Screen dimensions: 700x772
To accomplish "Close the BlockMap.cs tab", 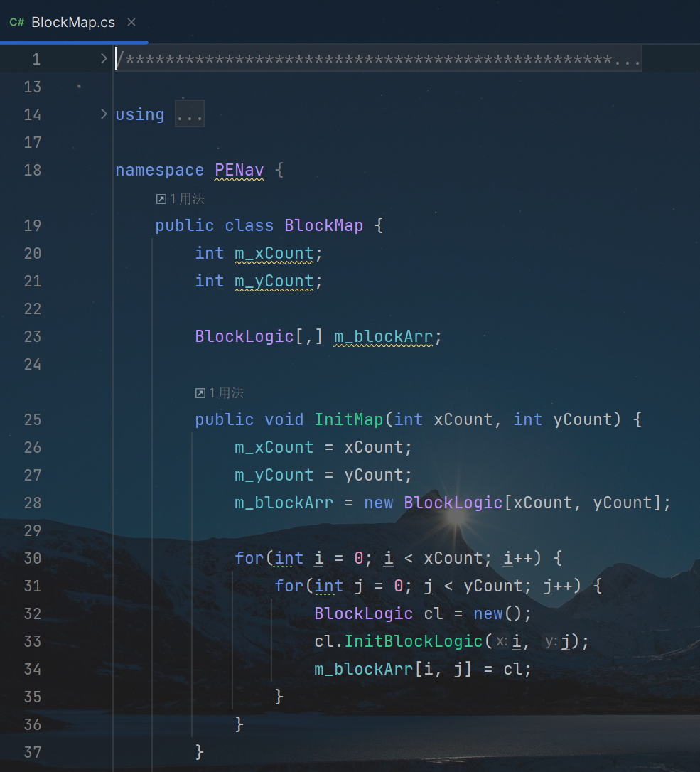I will [x=131, y=22].
